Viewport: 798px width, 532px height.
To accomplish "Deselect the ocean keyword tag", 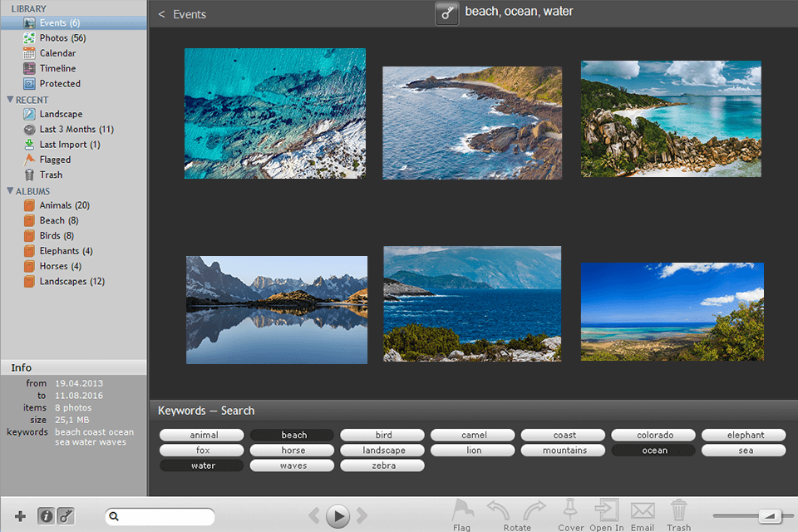I will point(653,450).
